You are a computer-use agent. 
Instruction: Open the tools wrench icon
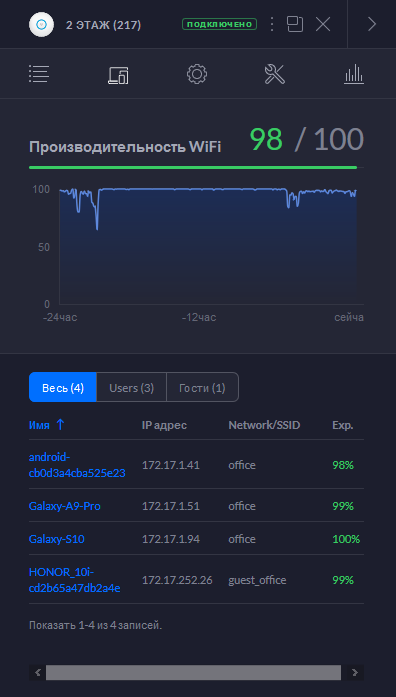[275, 74]
